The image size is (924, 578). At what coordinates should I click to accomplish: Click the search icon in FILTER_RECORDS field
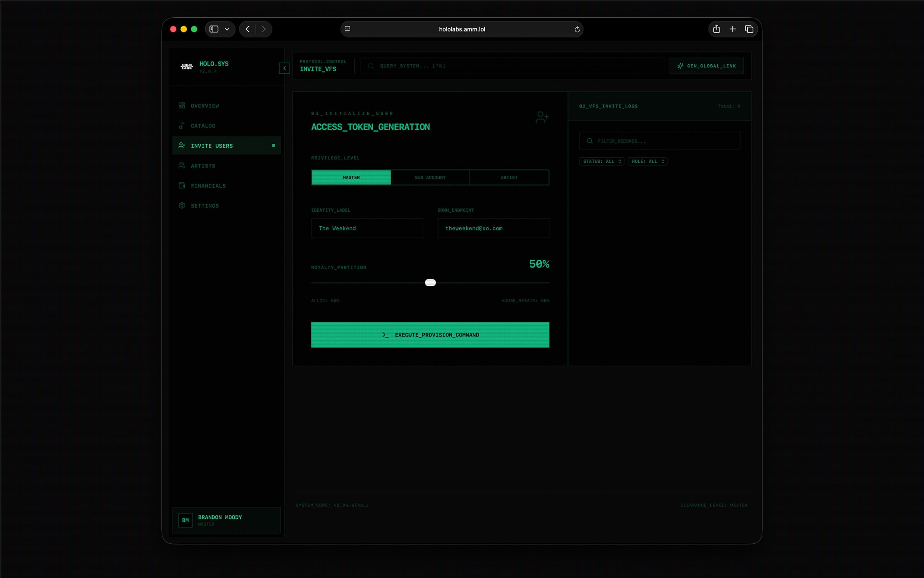[x=590, y=141]
